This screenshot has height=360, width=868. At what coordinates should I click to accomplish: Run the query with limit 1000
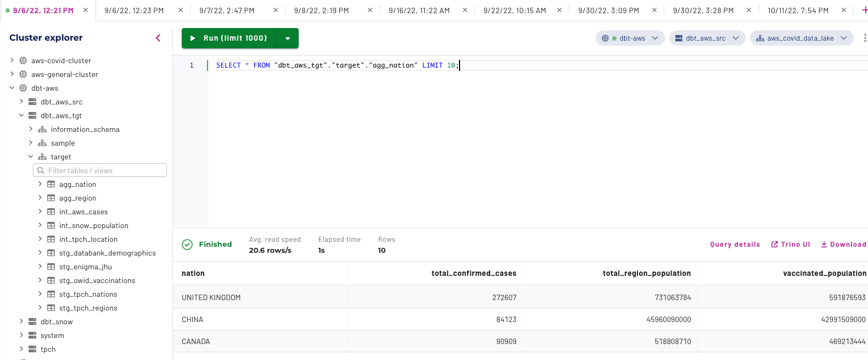point(229,38)
